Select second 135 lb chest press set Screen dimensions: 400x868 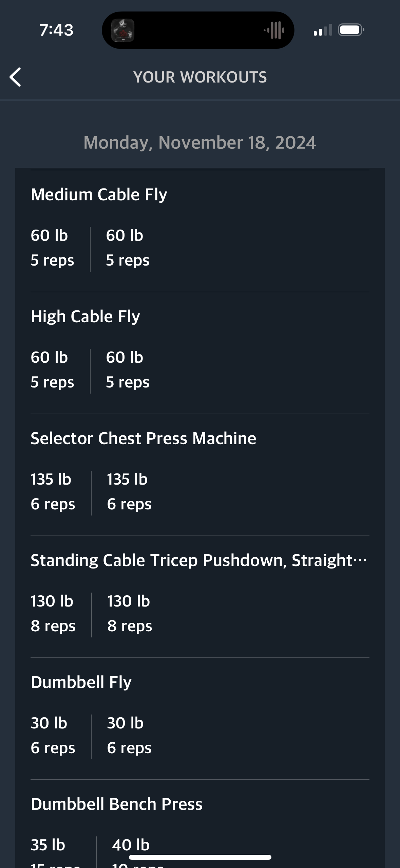point(129,492)
